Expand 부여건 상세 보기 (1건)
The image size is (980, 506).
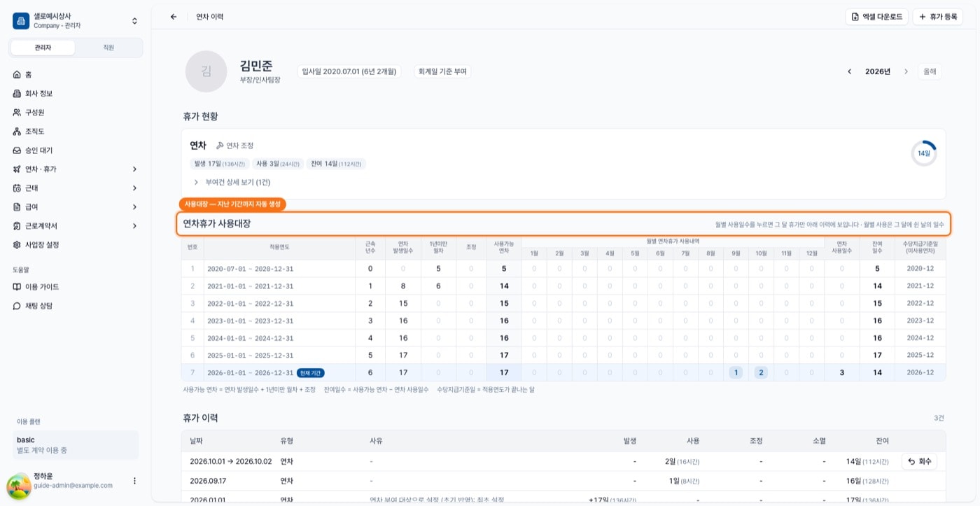point(232,182)
